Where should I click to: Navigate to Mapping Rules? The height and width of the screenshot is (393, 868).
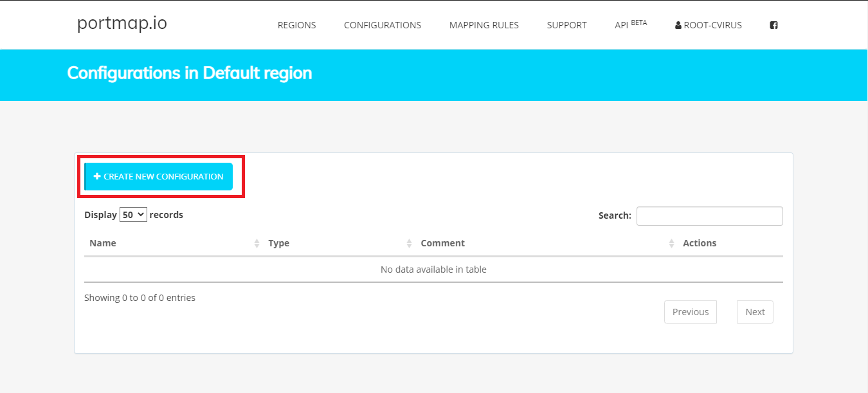pyautogui.click(x=484, y=25)
